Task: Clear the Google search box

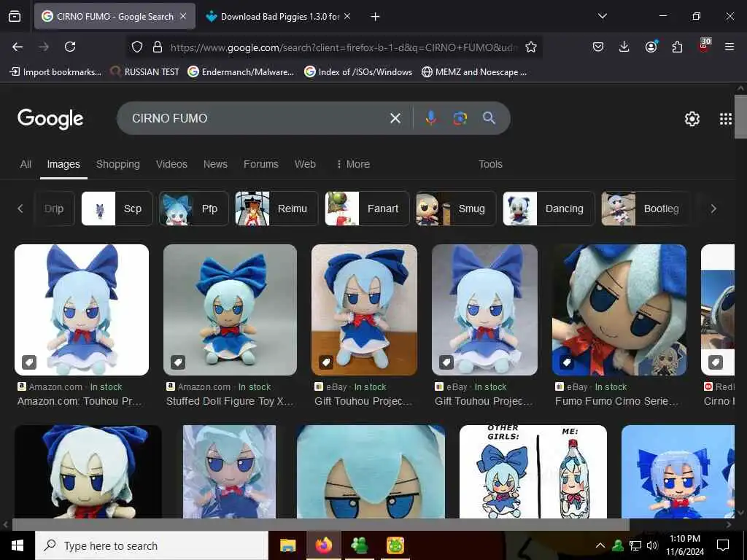Action: click(395, 118)
